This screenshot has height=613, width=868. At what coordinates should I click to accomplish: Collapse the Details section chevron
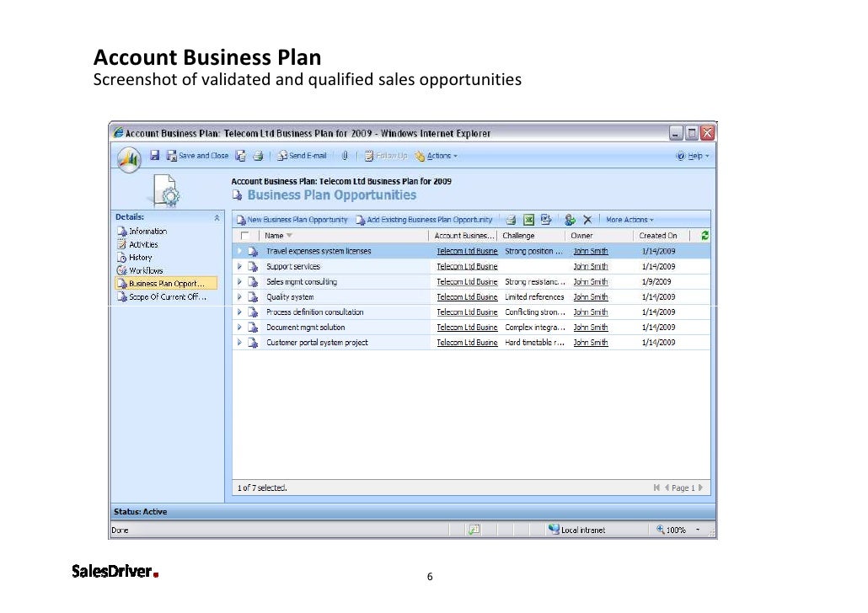(217, 218)
